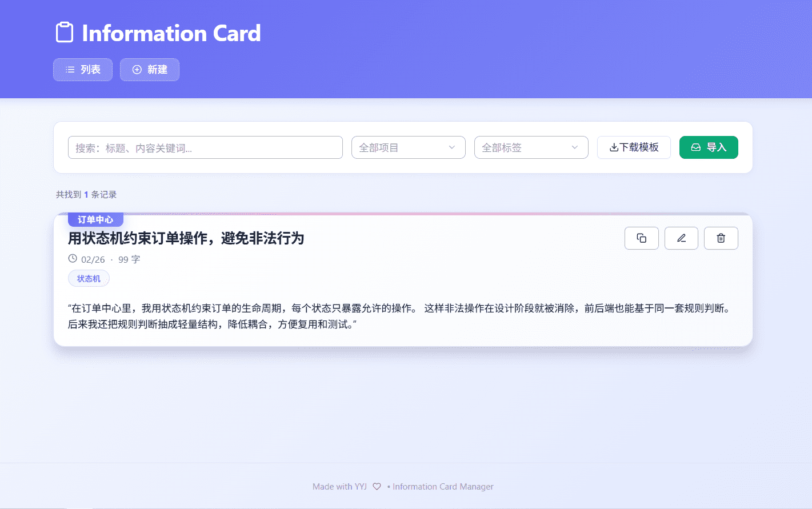The image size is (812, 509).
Task: Delete the card using the trash icon
Action: pos(721,238)
